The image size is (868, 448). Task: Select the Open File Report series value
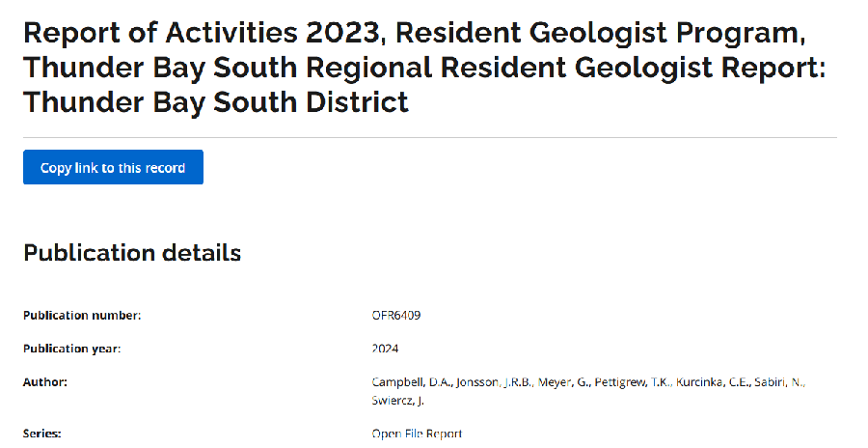(417, 434)
